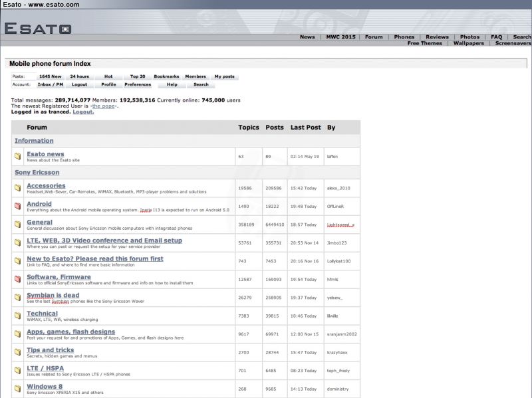Select Forum in the top navigation
The image size is (532, 398).
374,37
